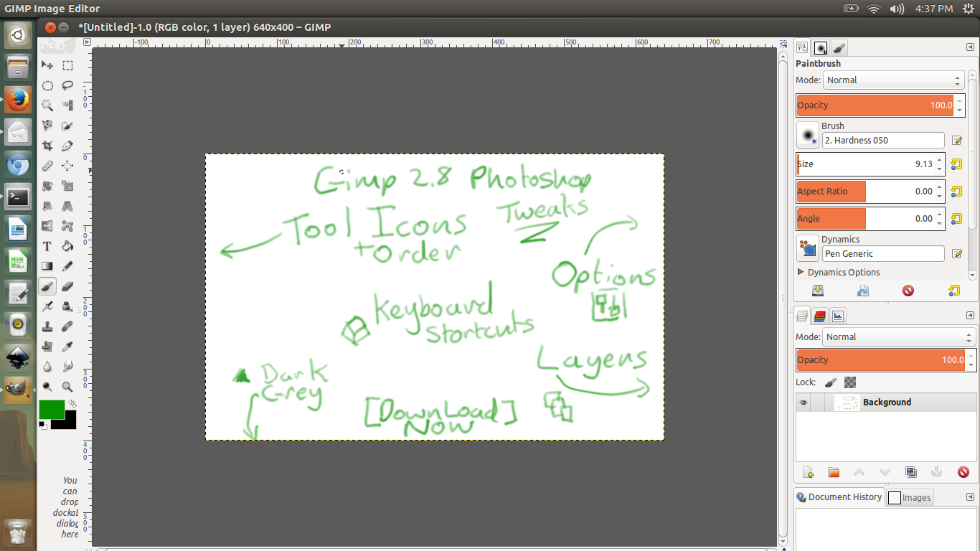Image resolution: width=980 pixels, height=551 pixels.
Task: Select the Bucket Fill tool
Action: click(x=67, y=246)
